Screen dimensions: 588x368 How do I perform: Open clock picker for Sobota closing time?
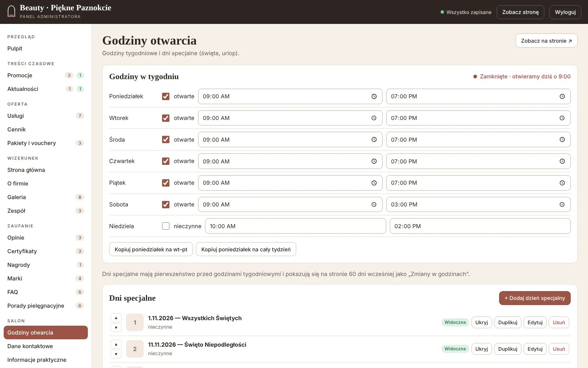click(562, 205)
